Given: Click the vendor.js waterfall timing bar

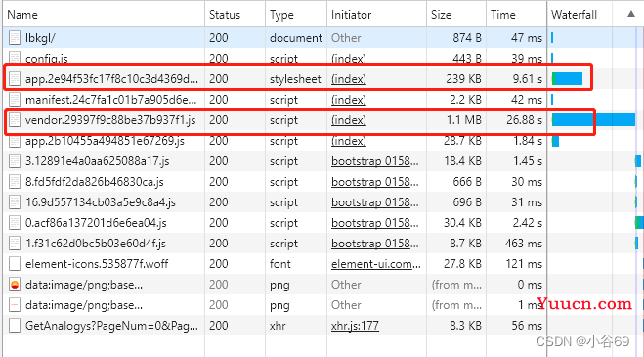Looking at the screenshot, I should click(x=593, y=120).
